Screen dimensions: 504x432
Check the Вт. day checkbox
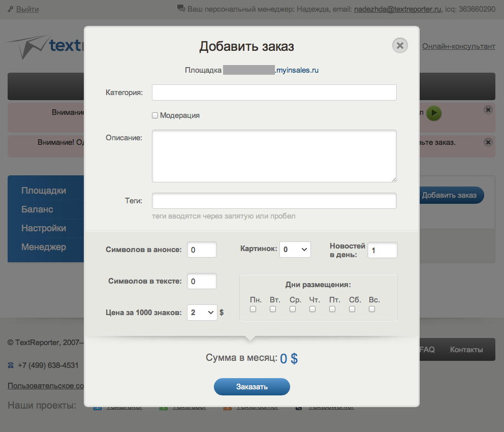(273, 309)
